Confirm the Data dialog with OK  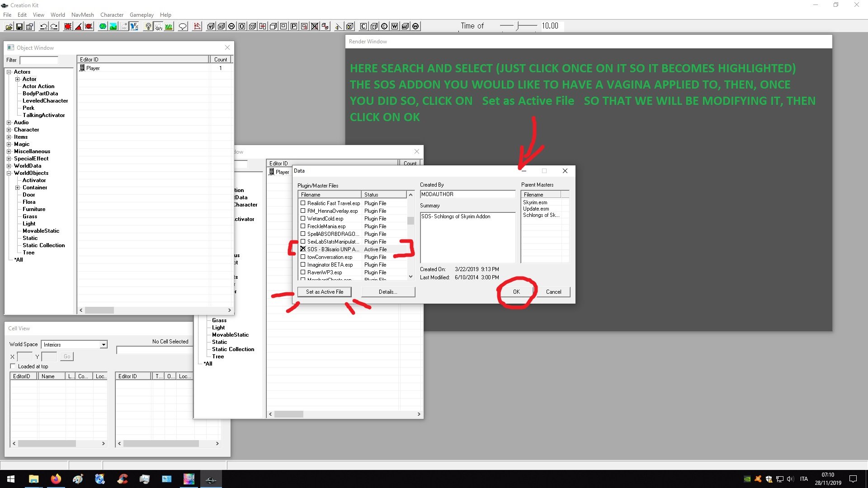(517, 292)
